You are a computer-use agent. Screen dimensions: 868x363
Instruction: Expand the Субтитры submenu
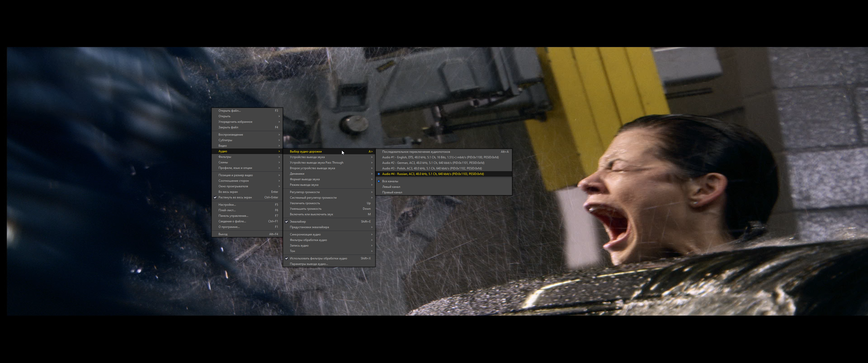point(225,140)
